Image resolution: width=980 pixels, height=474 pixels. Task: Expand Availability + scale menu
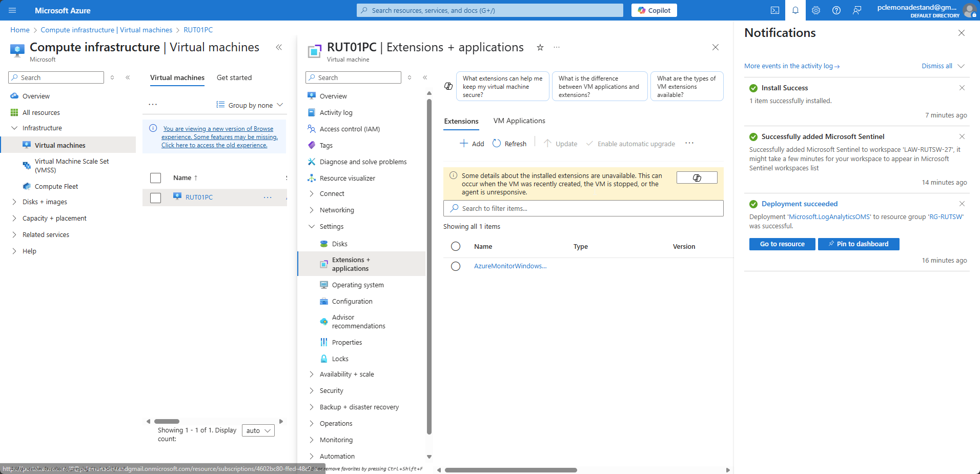312,374
